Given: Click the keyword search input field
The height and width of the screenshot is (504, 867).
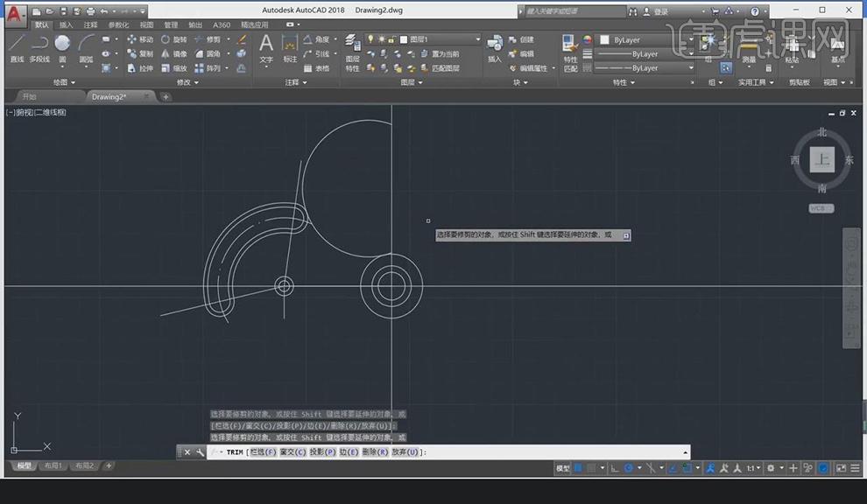Looking at the screenshot, I should point(575,11).
